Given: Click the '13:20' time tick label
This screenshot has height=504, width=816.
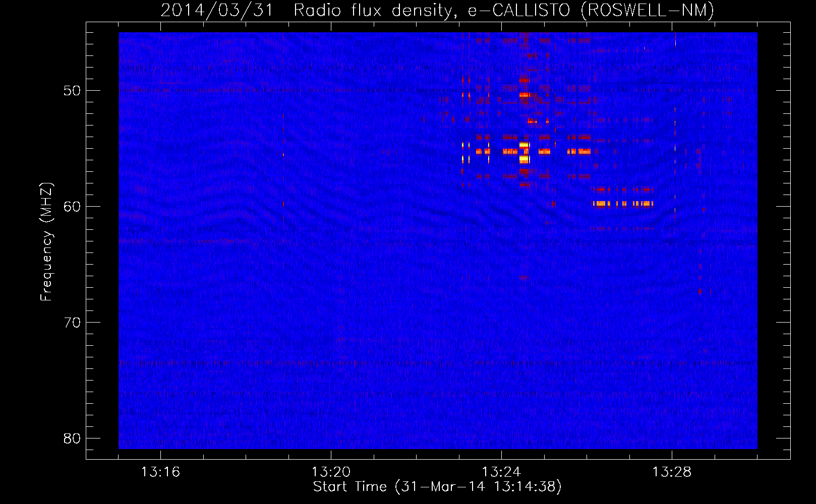Looking at the screenshot, I should click(x=331, y=472).
